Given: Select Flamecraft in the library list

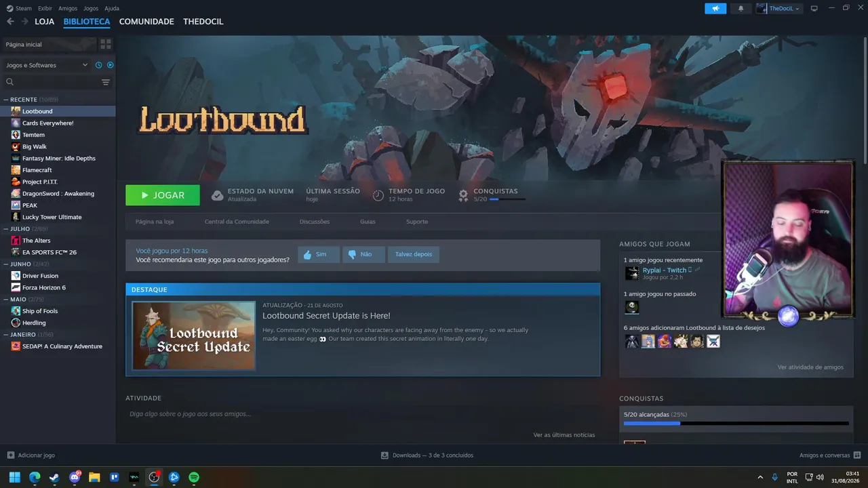Looking at the screenshot, I should tap(58, 170).
